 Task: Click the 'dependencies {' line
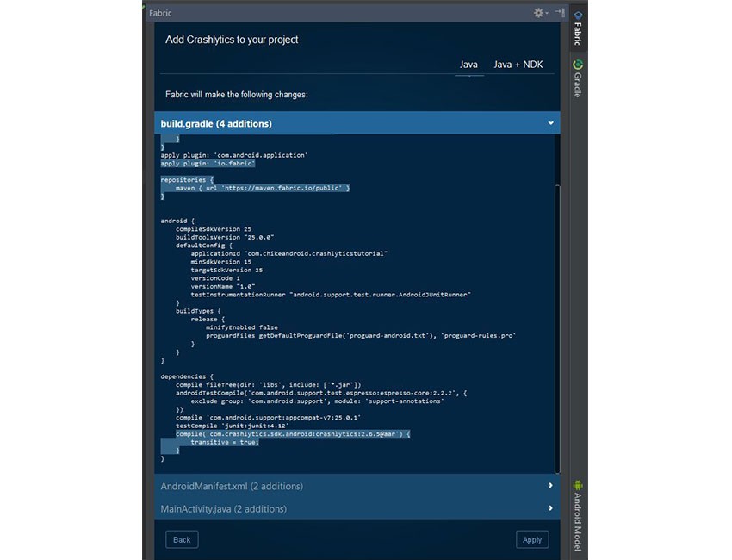(187, 376)
